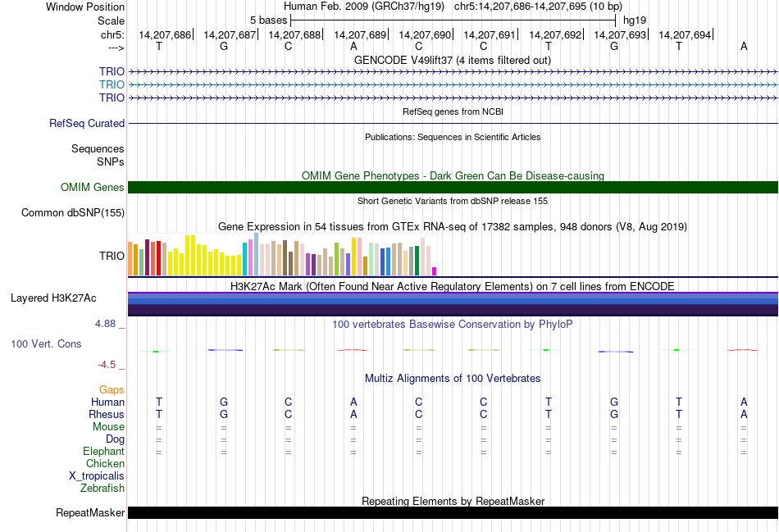Select the Zebrafish species label

click(x=102, y=489)
